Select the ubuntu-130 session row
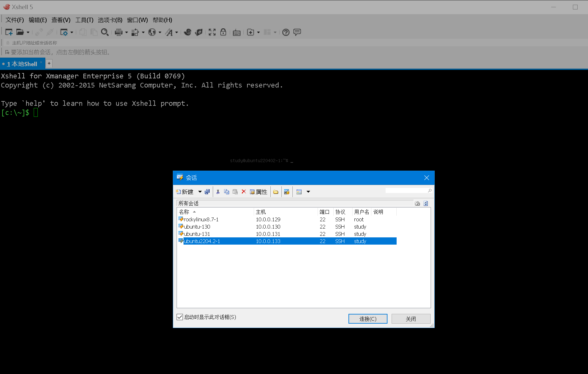 coord(287,227)
